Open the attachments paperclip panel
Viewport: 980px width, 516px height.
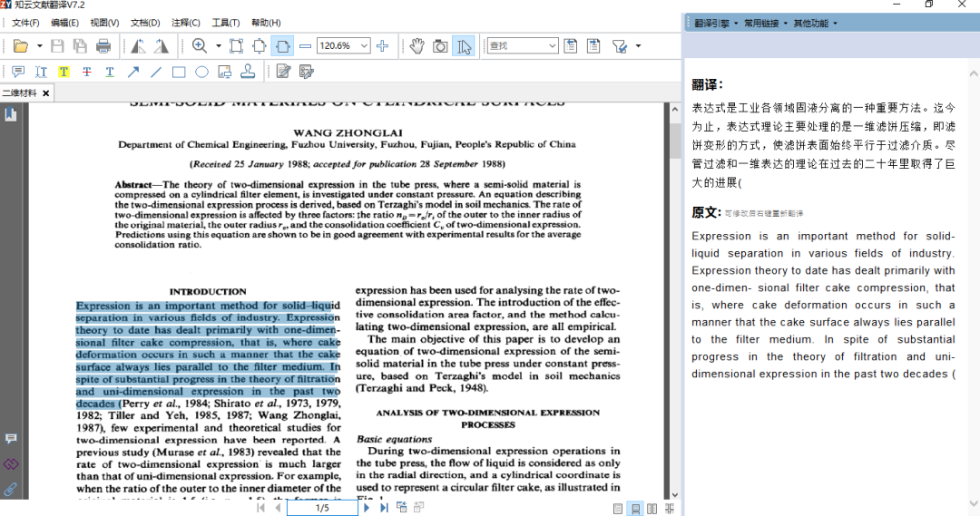point(11,489)
